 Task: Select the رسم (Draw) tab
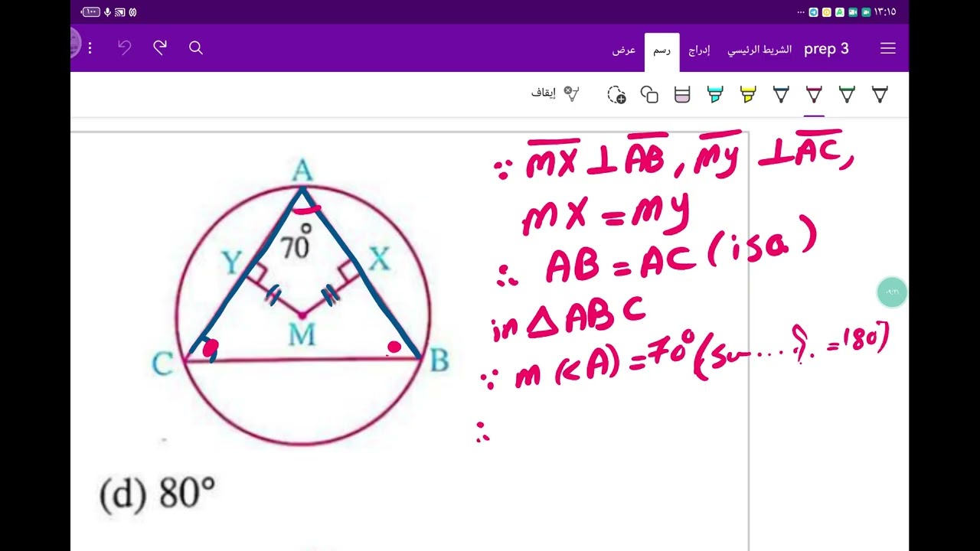coord(661,50)
